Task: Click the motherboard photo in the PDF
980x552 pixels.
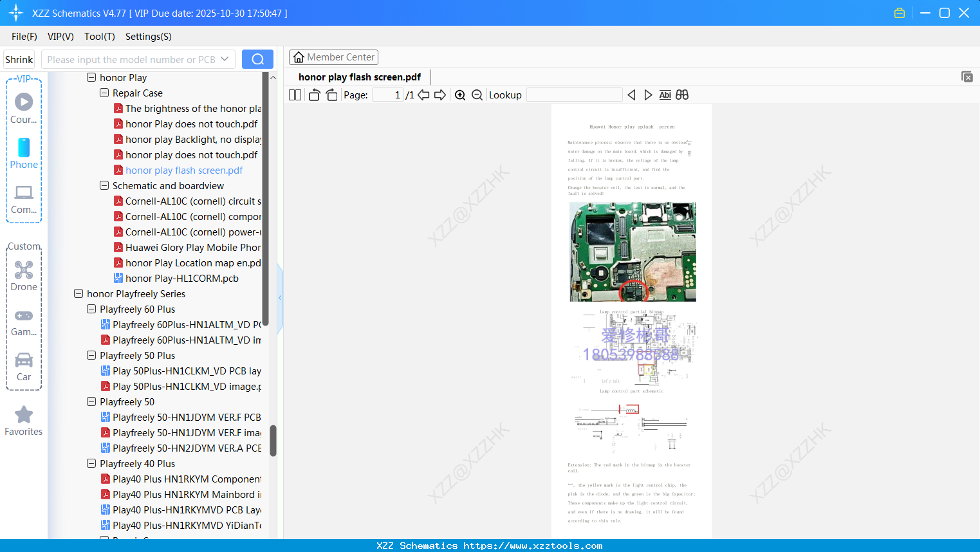Action: [633, 252]
